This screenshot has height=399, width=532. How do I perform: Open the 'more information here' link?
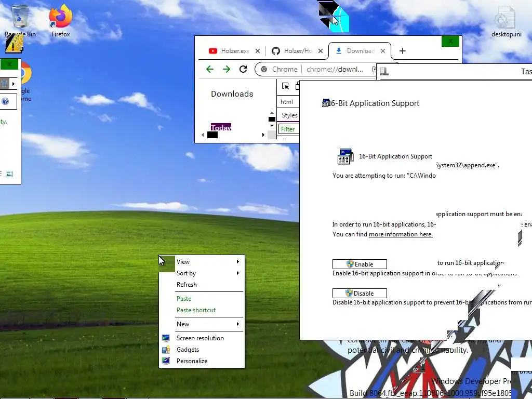401,234
